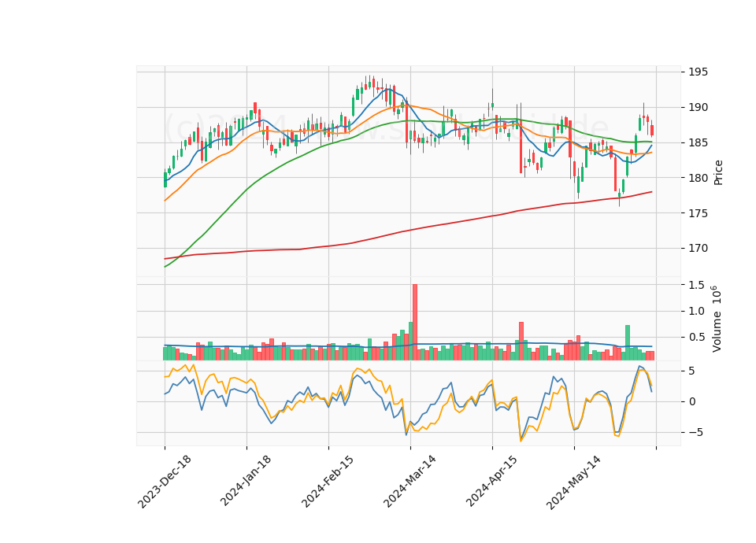Click the Price axis title
Image resolution: width=756 pixels, height=543 pixels.
[718, 172]
